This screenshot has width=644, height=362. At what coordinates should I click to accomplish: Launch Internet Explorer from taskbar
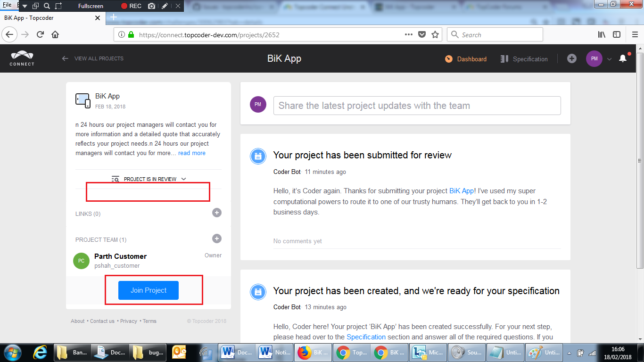click(40, 352)
